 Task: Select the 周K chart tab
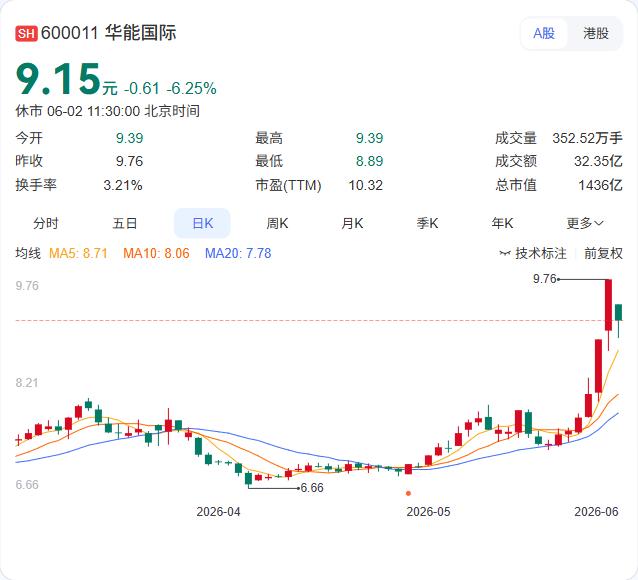(277, 223)
